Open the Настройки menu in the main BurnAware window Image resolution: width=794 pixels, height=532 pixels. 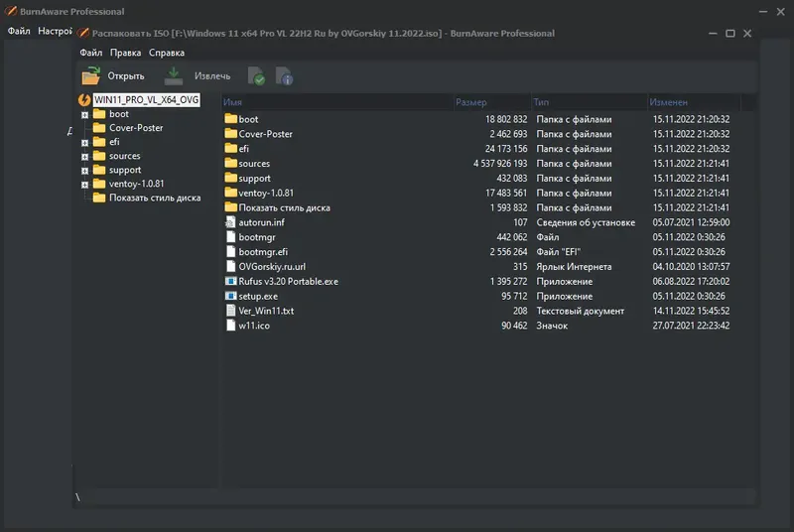(x=55, y=31)
